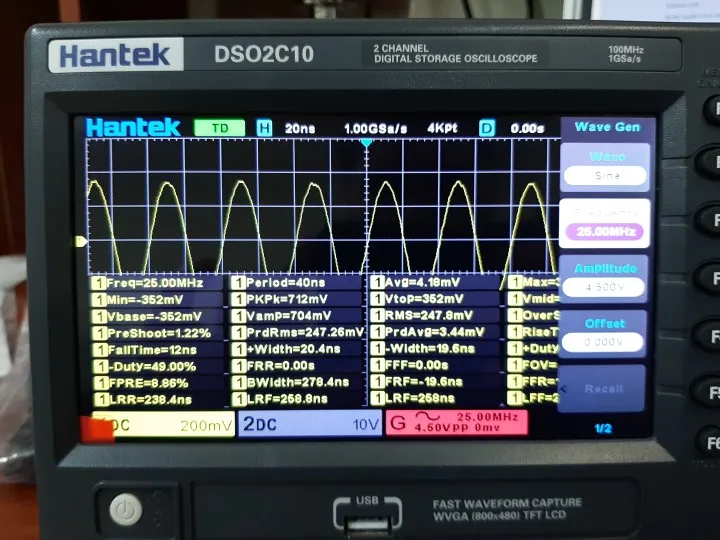Select channel 1 DC 200mV status box
This screenshot has height=540, width=720.
pos(159,425)
